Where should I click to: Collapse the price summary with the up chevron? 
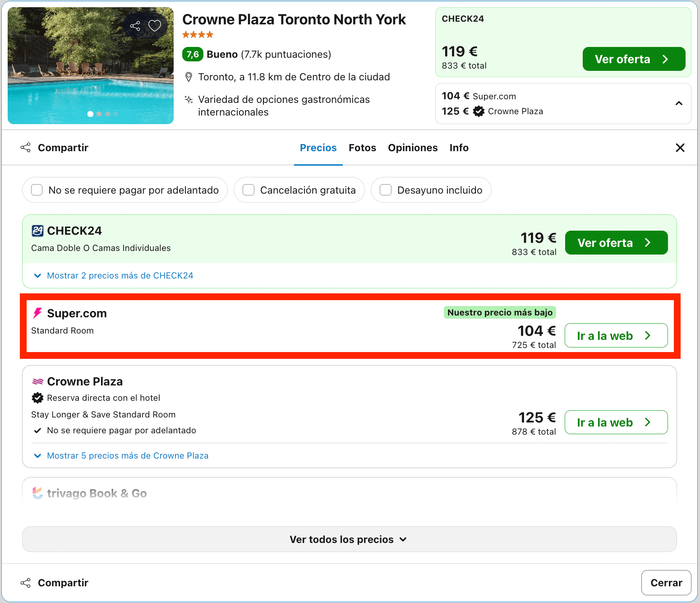point(679,103)
